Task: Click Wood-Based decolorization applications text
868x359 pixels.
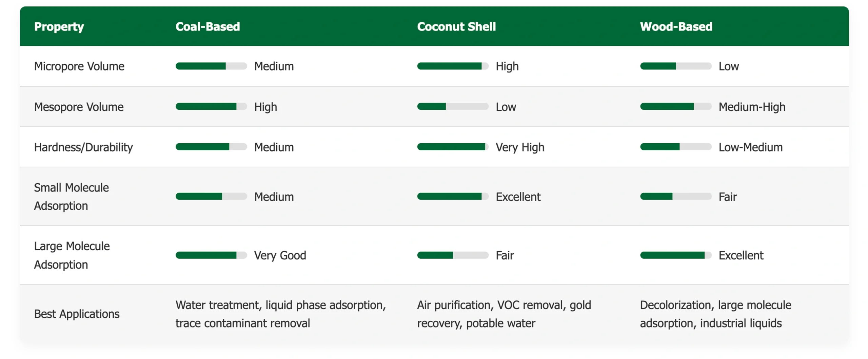Action: (715, 314)
